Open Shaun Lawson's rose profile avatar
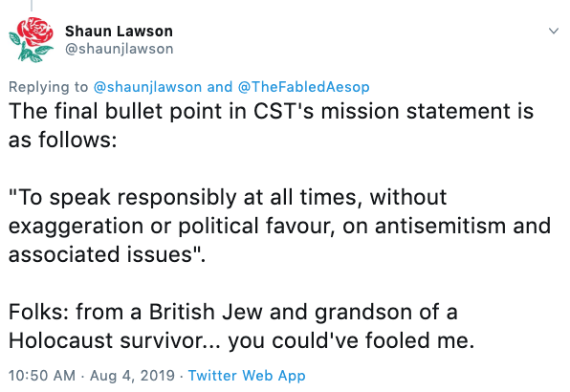Viewport: 570px width, 392px height. pyautogui.click(x=31, y=39)
